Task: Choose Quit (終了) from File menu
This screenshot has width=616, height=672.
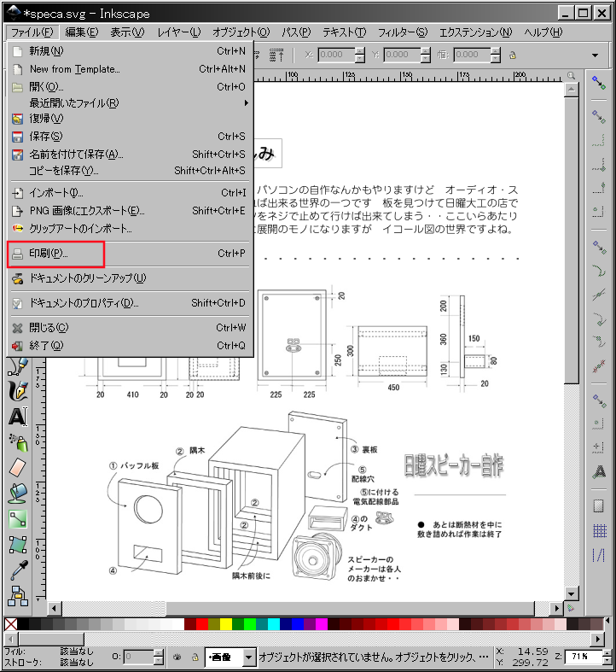Action: click(129, 346)
